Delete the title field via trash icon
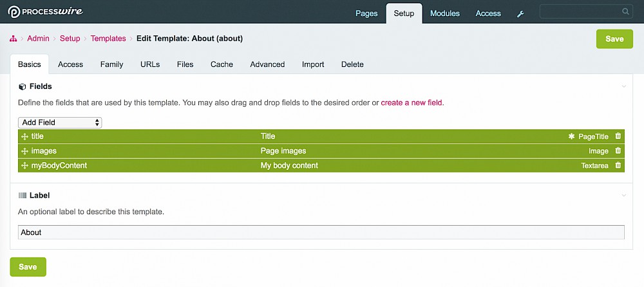 (x=618, y=136)
